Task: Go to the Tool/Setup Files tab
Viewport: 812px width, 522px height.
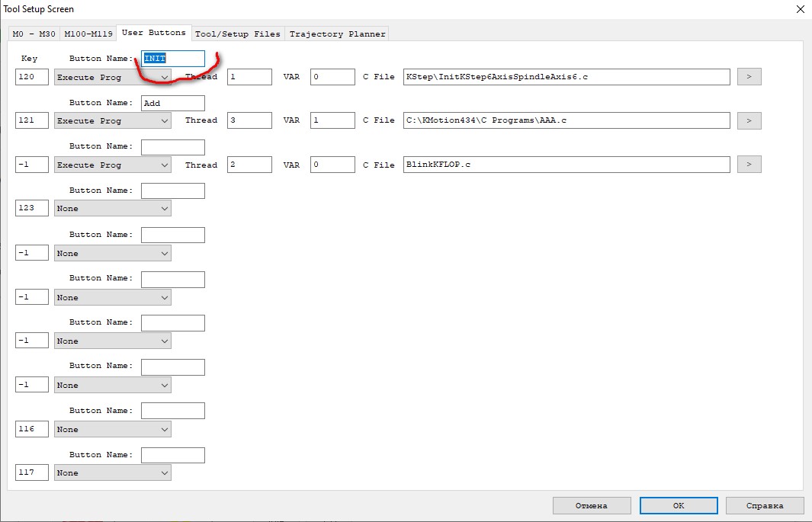Action: (x=238, y=34)
